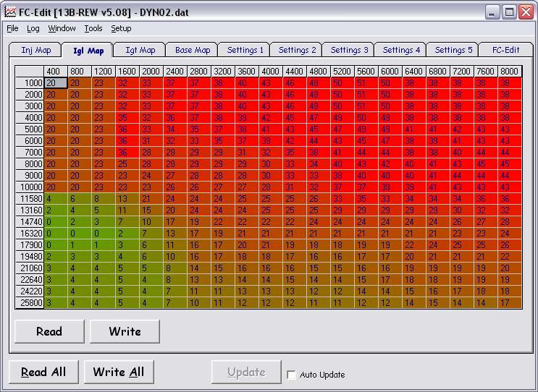Click the Write All button
Image resolution: width=538 pixels, height=392 pixels.
[x=119, y=372]
